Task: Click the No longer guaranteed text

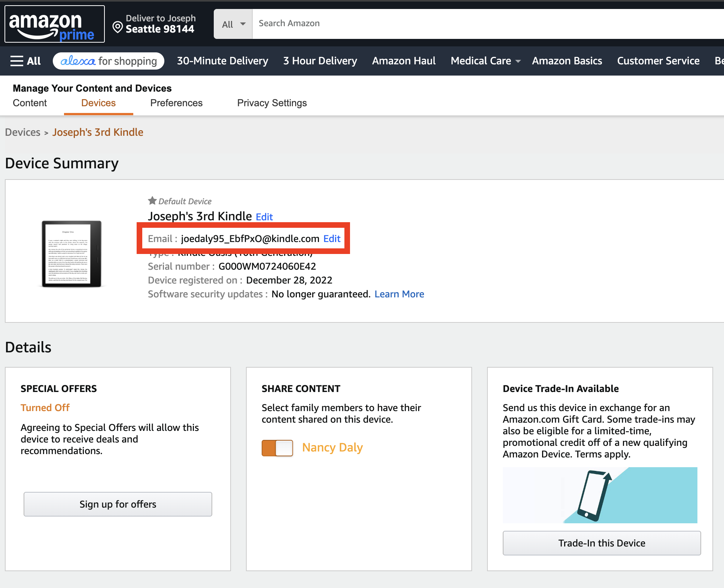Action: click(x=321, y=294)
